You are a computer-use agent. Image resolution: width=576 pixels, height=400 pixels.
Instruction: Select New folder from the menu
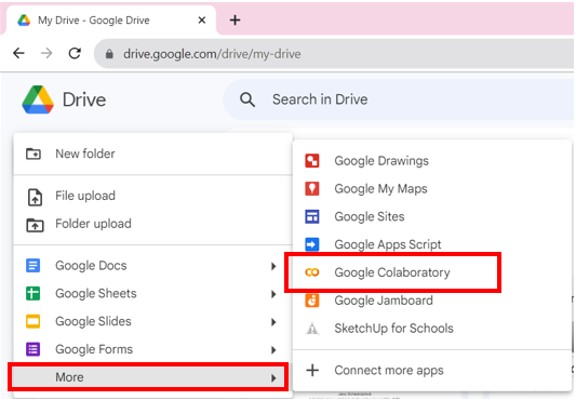pos(153,154)
